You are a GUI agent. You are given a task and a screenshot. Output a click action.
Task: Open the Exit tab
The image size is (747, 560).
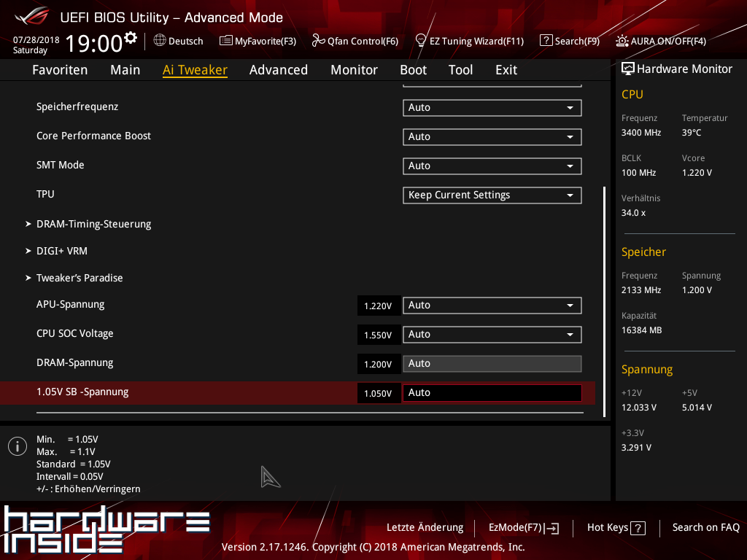coord(506,70)
